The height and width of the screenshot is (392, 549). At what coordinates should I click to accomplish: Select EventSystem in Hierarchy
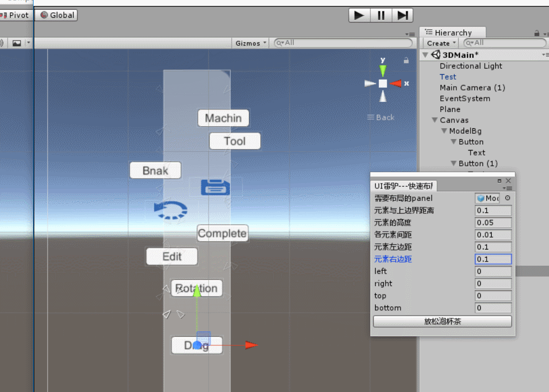pyautogui.click(x=465, y=99)
